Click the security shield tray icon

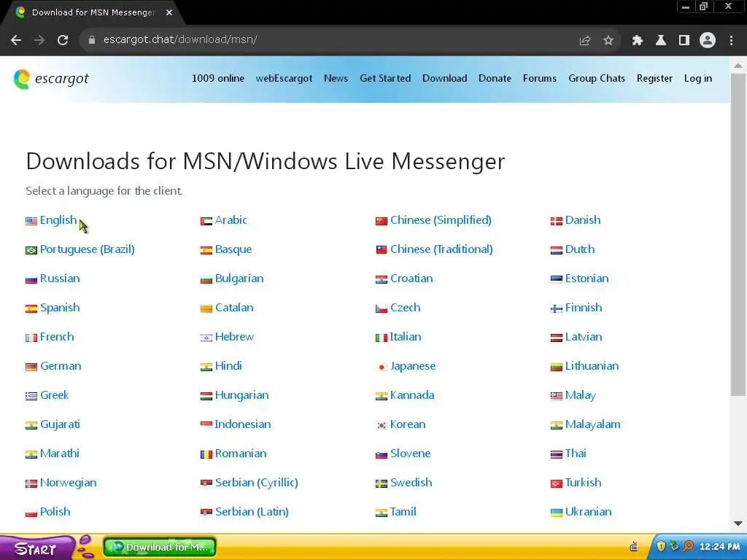click(x=661, y=546)
